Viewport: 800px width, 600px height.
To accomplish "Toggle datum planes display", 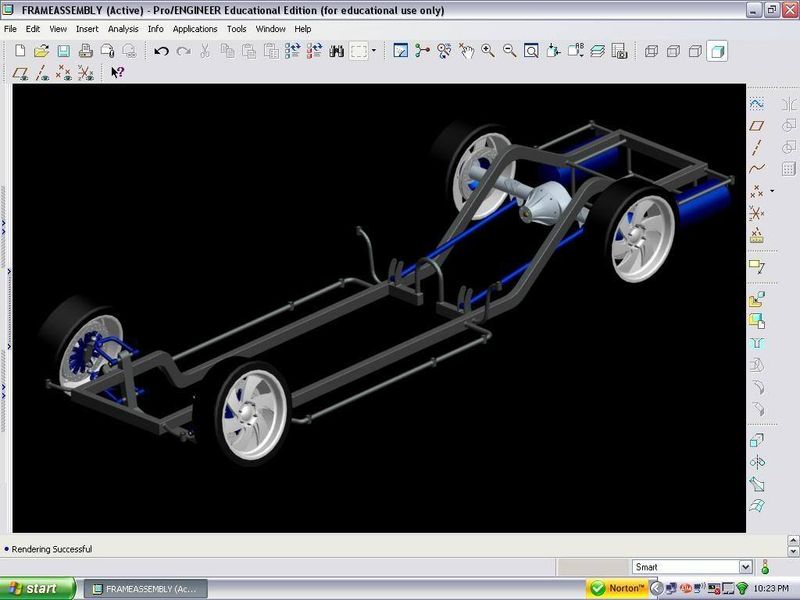I will coord(20,73).
